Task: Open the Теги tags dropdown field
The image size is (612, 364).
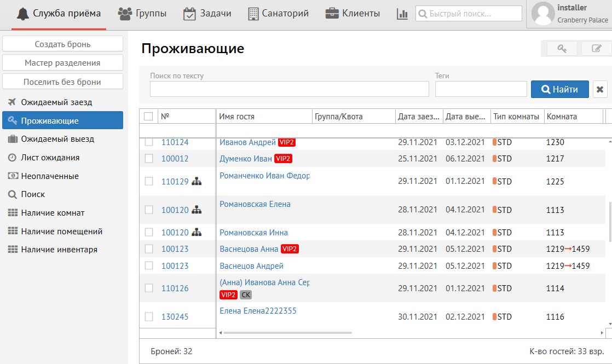Action: [481, 89]
